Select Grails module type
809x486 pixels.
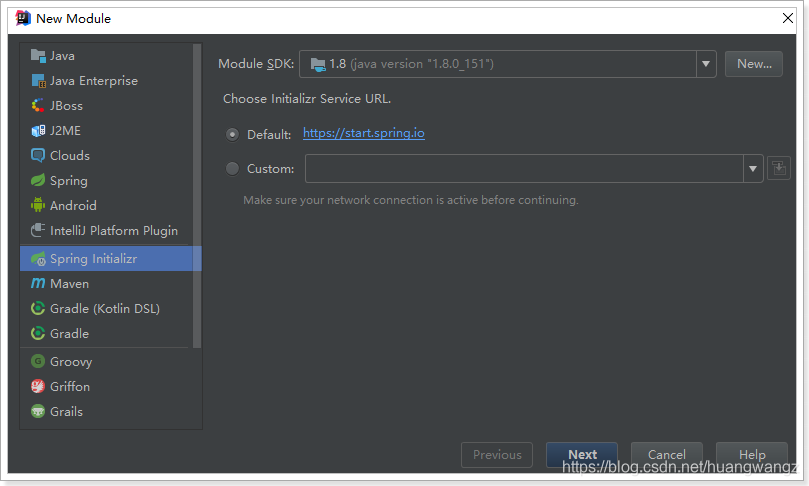coord(106,411)
